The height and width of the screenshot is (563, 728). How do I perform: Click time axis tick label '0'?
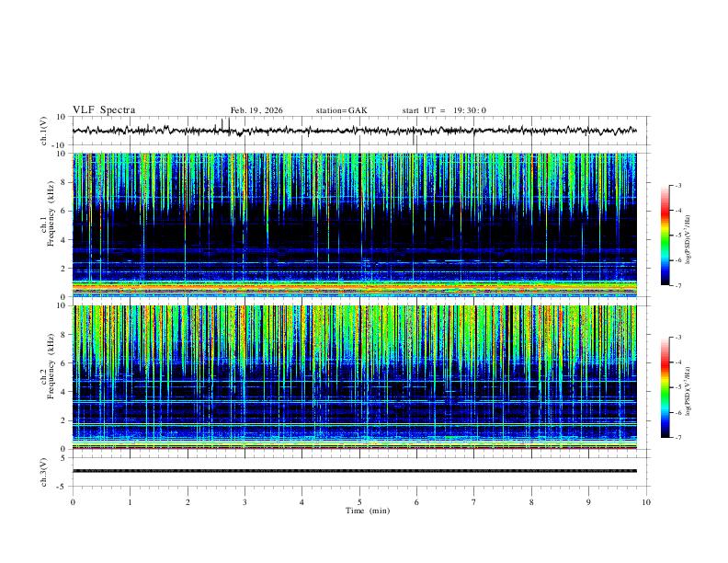[x=73, y=502]
